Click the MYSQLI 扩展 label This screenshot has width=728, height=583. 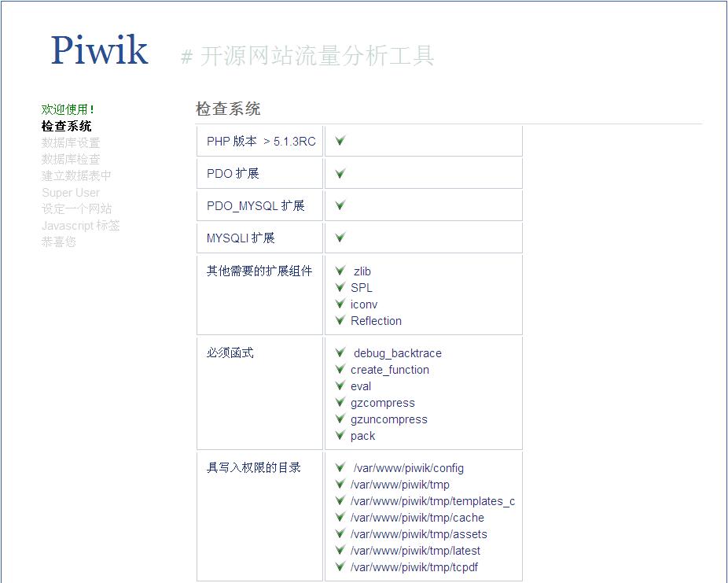[241, 238]
